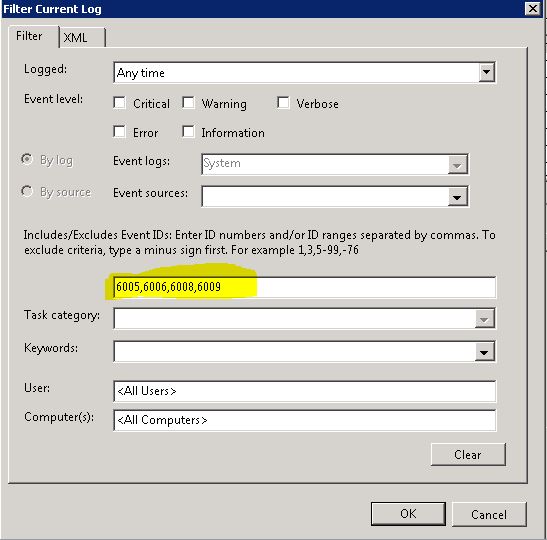Confirm the filter with OK
547x540 pixels.
[408, 514]
